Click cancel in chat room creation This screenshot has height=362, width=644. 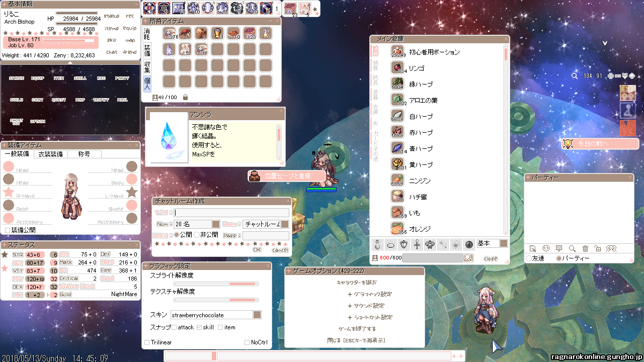coord(280,250)
